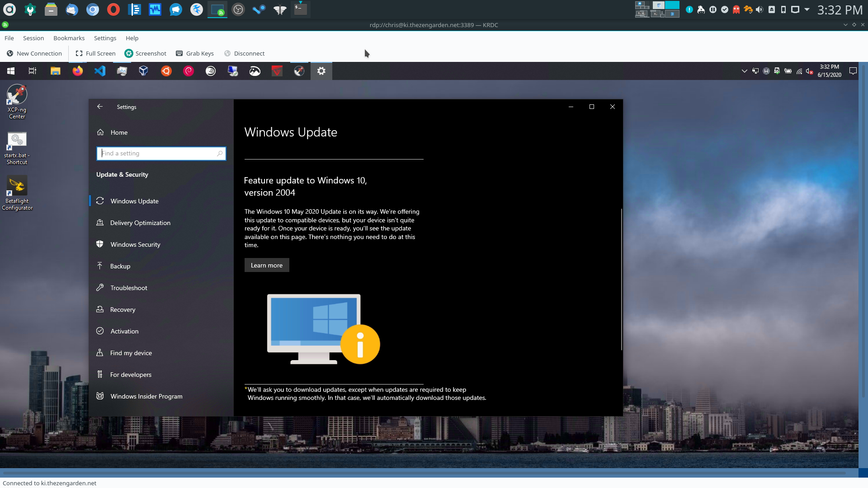The height and width of the screenshot is (488, 868).
Task: Open the KDE application launcher
Action: pyautogui.click(x=9, y=9)
